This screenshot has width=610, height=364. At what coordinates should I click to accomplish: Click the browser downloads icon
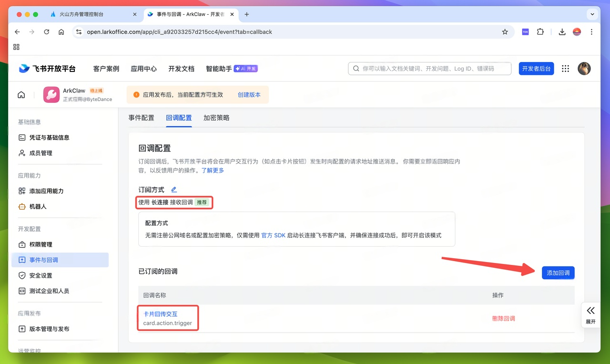click(x=562, y=31)
